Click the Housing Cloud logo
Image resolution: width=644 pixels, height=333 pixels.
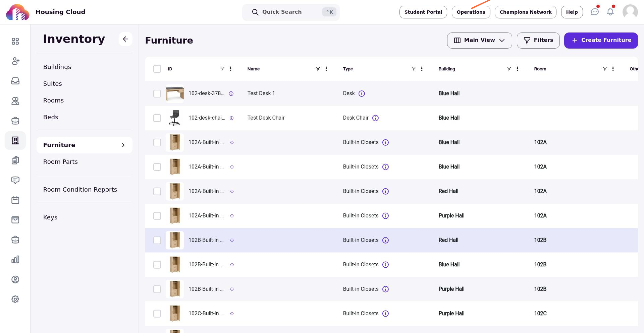[17, 12]
